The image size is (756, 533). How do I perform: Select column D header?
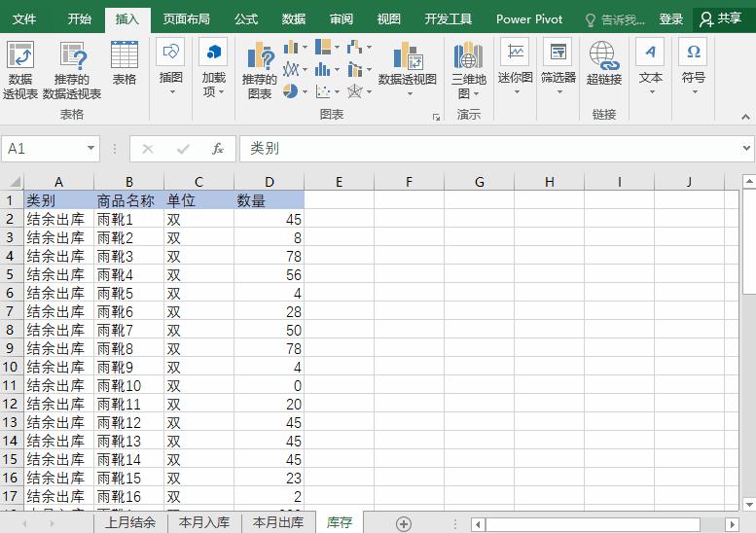pos(270,182)
